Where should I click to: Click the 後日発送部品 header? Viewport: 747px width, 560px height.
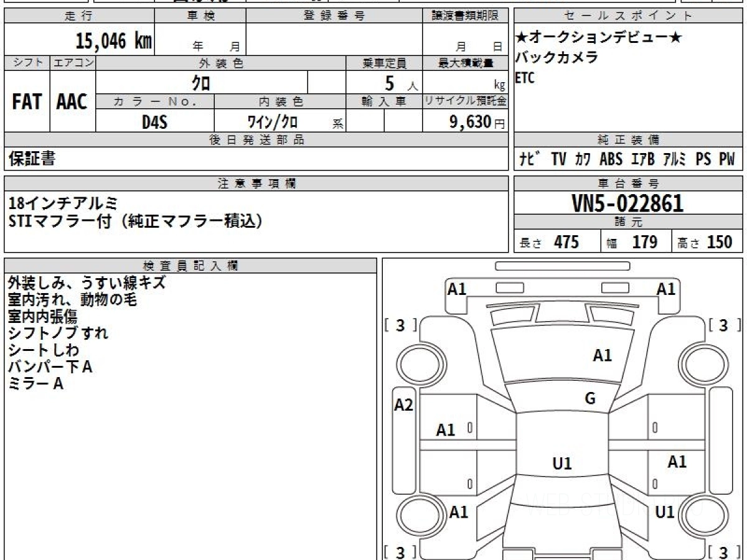click(x=256, y=140)
